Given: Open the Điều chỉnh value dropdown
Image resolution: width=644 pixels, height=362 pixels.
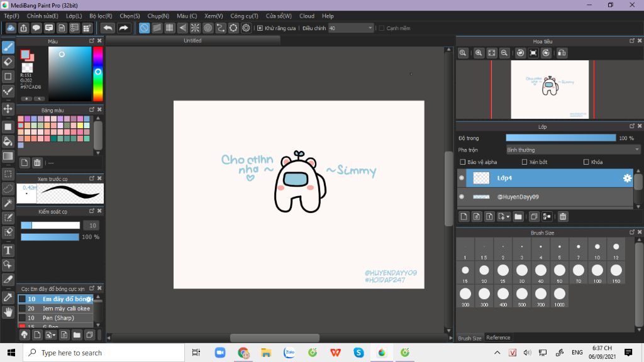Looking at the screenshot, I should [x=370, y=28].
